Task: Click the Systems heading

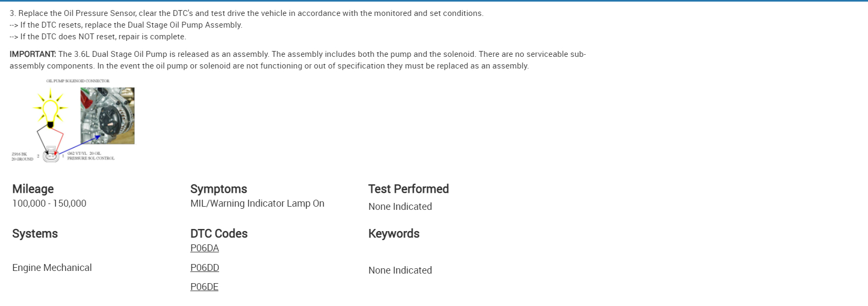Action: pos(35,234)
